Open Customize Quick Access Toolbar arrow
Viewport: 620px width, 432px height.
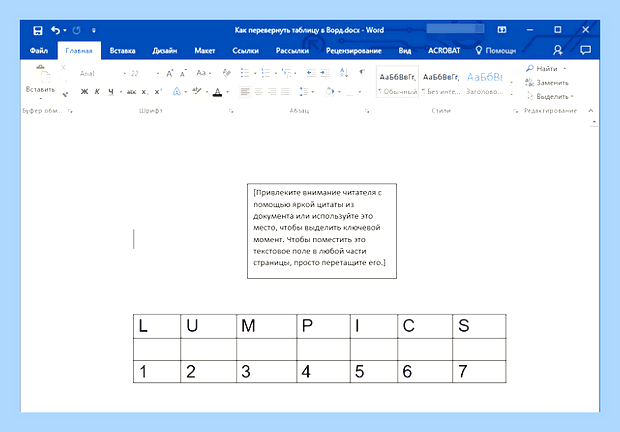click(94, 30)
